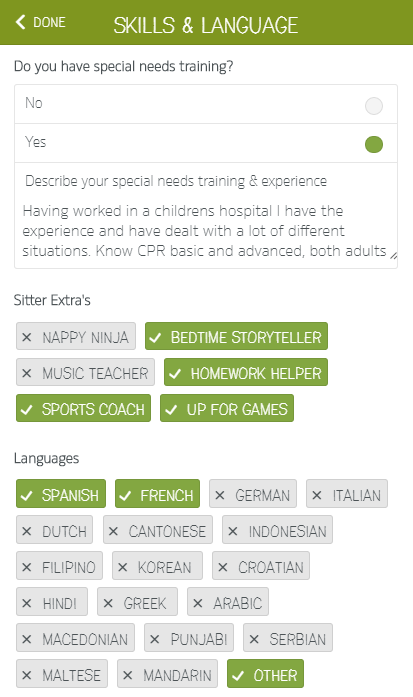Disable the Up For Games chip
Viewport: 413px width, 697px height.
(x=227, y=409)
